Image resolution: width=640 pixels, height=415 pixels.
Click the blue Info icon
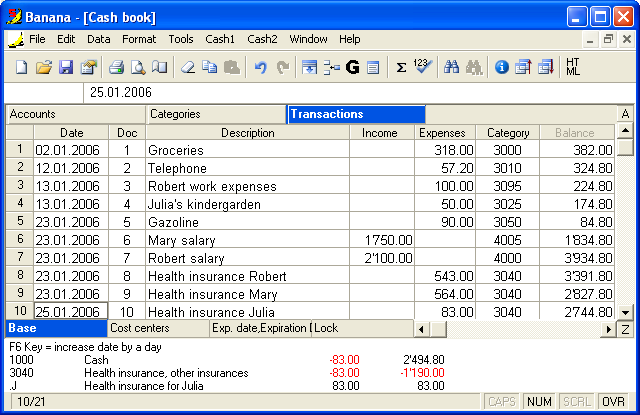click(x=502, y=67)
